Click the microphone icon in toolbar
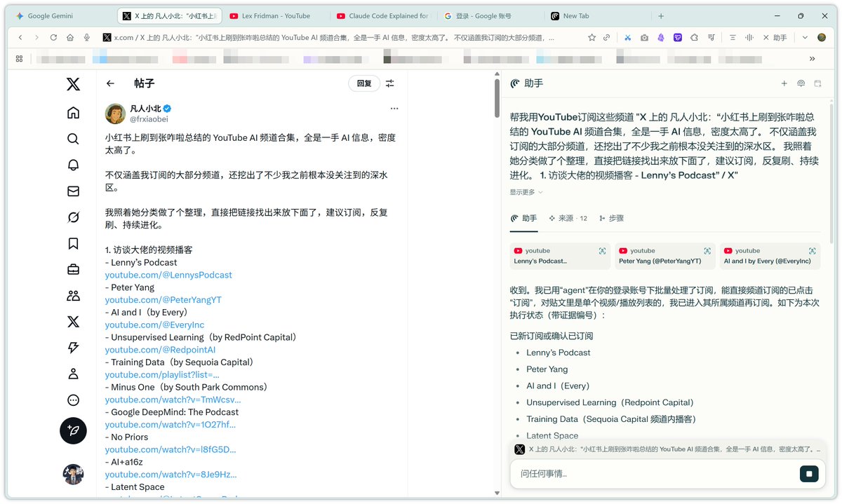 (87, 37)
